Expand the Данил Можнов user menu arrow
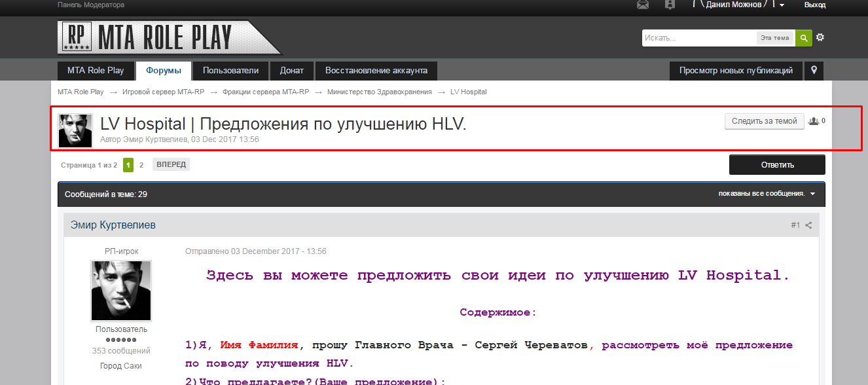The width and height of the screenshot is (868, 385). point(782,5)
